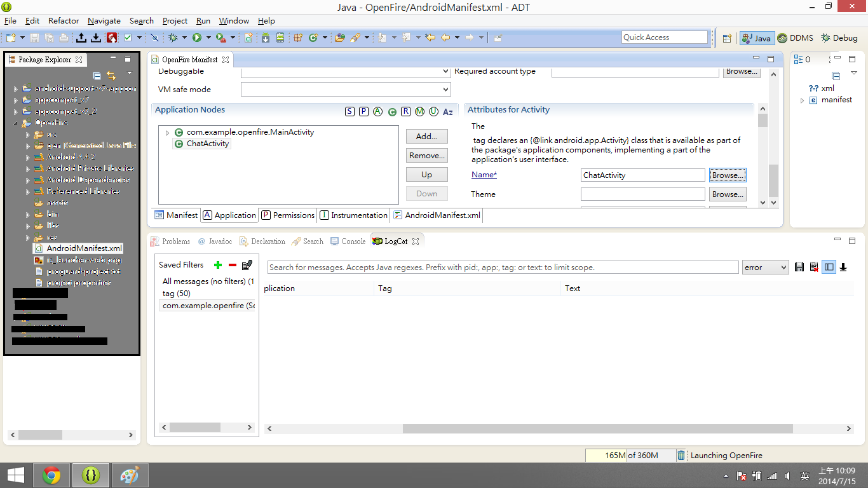Open the Run icon dropdown arrow

point(208,38)
